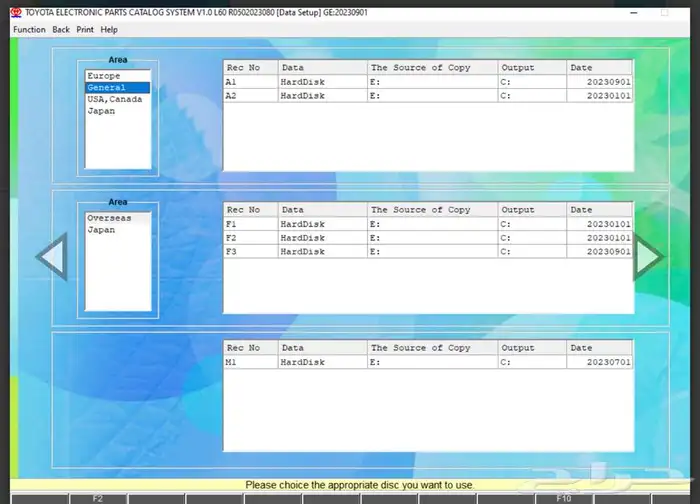Go to next page with right arrow
Viewport: 700px width, 504px height.
tap(649, 257)
